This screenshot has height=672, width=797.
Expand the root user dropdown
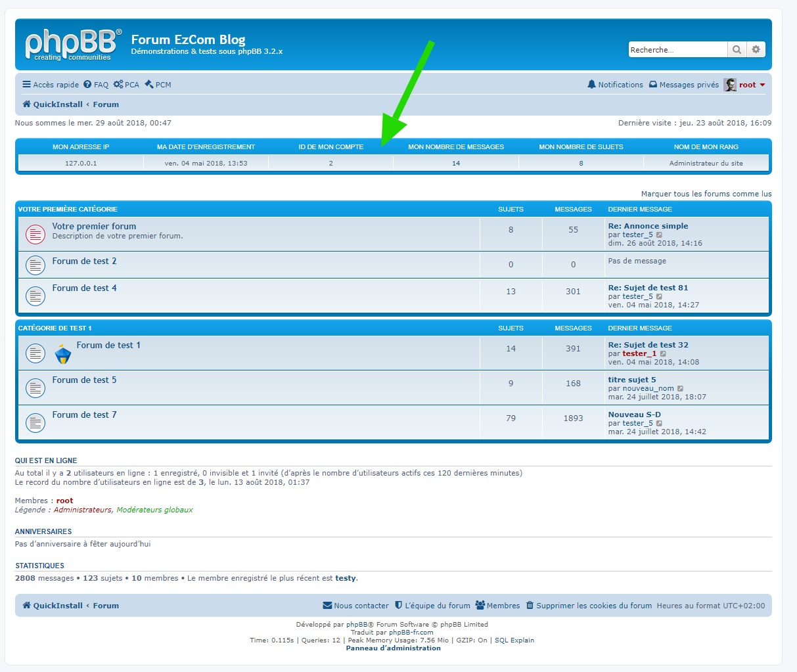pos(762,85)
